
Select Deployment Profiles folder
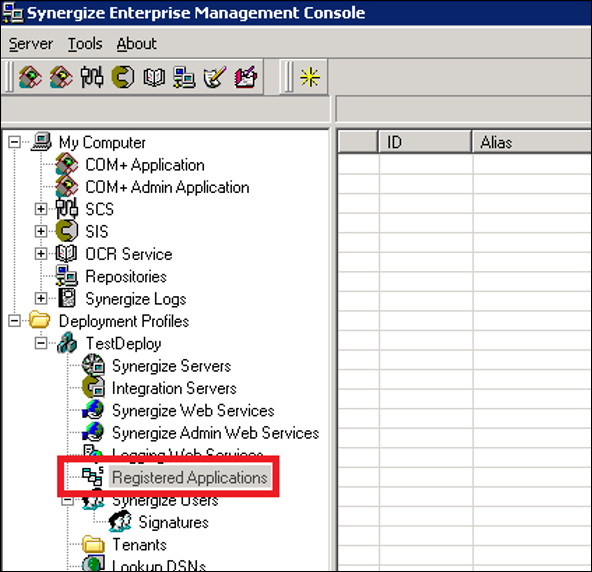click(124, 321)
